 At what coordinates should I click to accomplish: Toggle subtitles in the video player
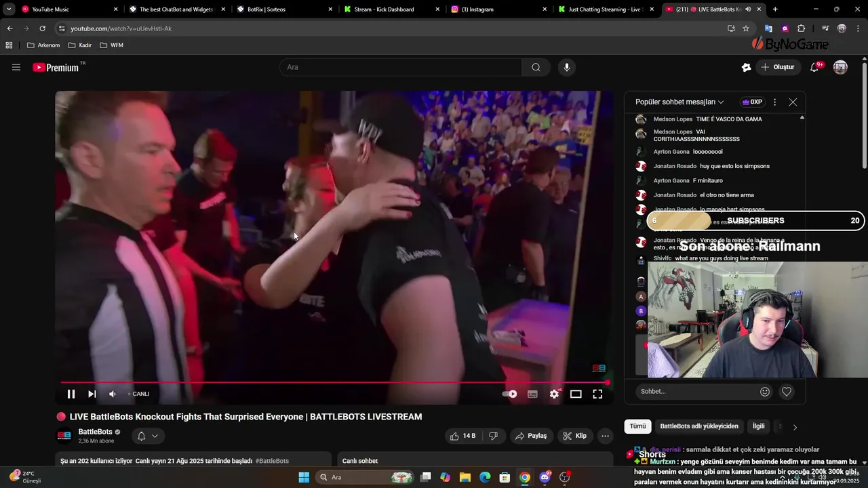[x=532, y=394]
